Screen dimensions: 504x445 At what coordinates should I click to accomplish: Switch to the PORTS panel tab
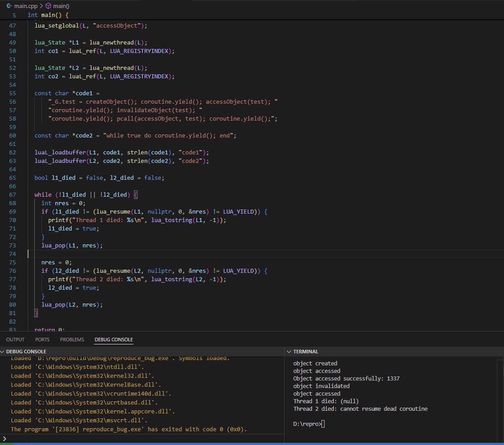42,340
